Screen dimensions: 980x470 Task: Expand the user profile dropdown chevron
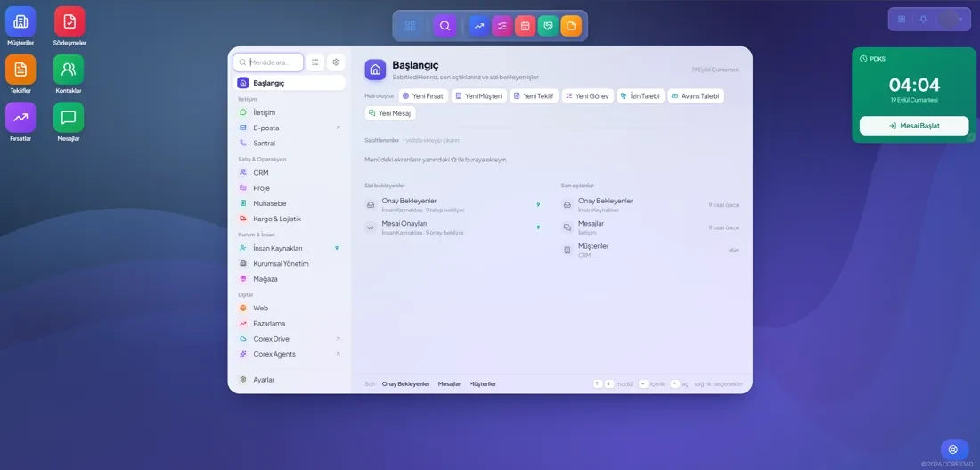pyautogui.click(x=960, y=20)
